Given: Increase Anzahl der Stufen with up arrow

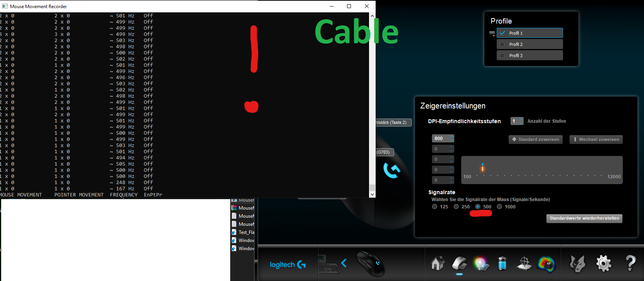Looking at the screenshot, I should 521,119.
